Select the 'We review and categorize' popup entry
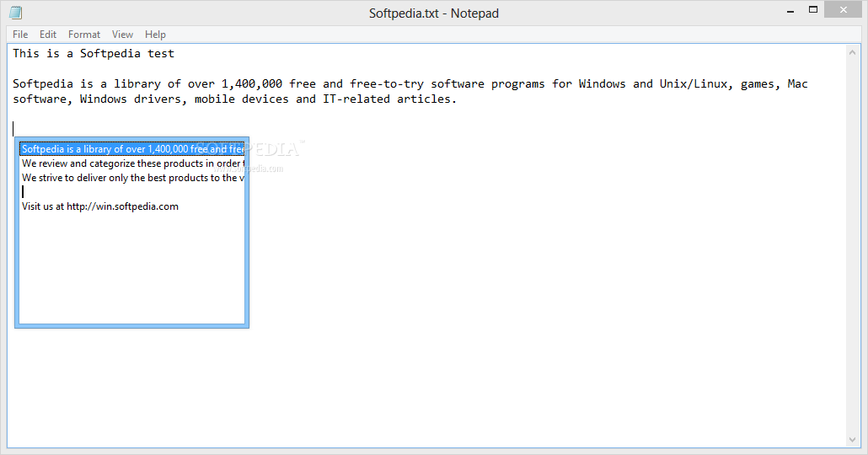The width and height of the screenshot is (868, 455). point(132,163)
